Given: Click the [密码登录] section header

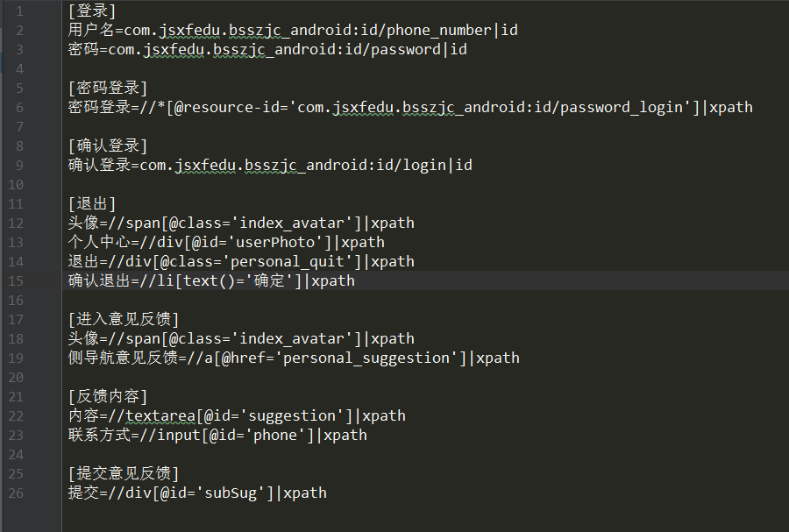Looking at the screenshot, I should pos(108,88).
